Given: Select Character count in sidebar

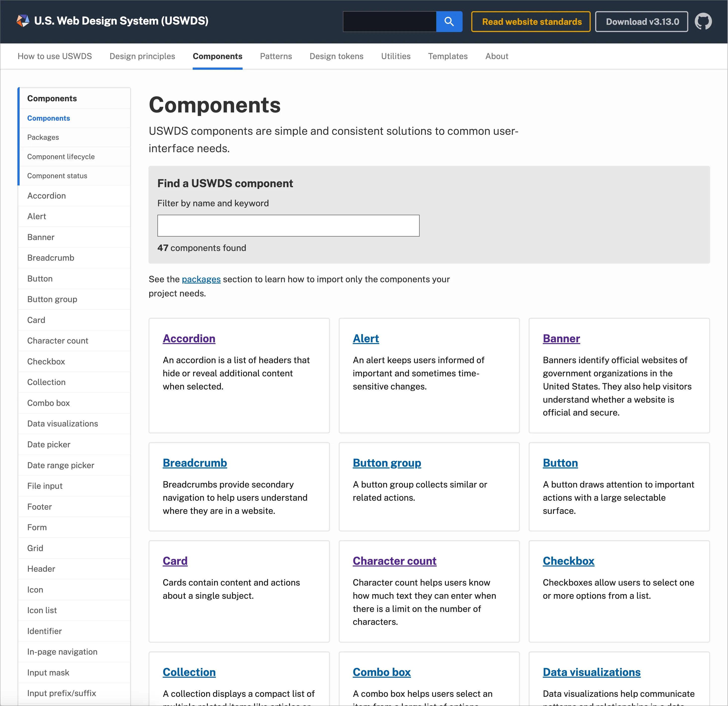Looking at the screenshot, I should click(x=75, y=341).
